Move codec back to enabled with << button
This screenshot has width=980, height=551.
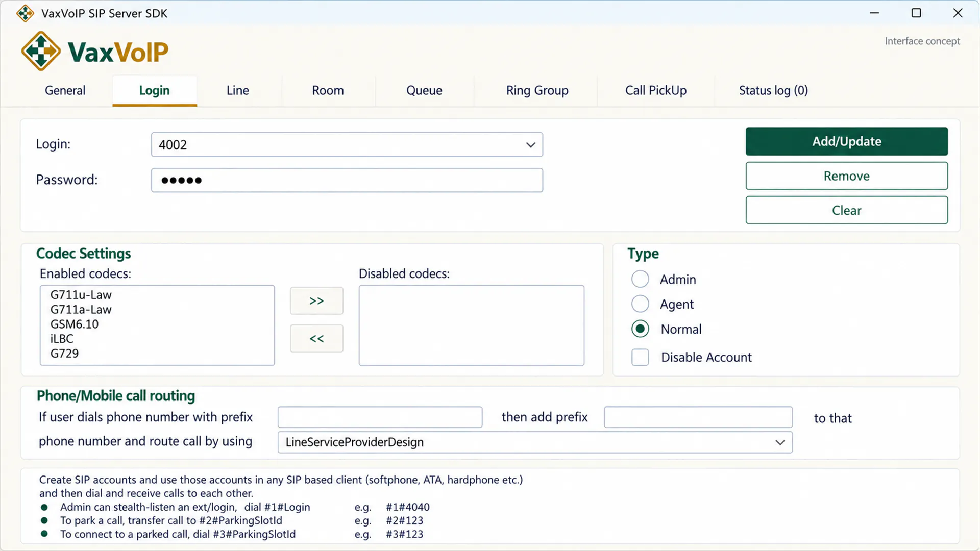316,338
